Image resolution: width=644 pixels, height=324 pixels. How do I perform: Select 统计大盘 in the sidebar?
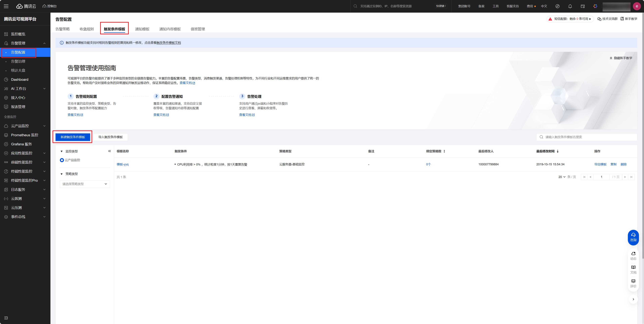click(25, 70)
